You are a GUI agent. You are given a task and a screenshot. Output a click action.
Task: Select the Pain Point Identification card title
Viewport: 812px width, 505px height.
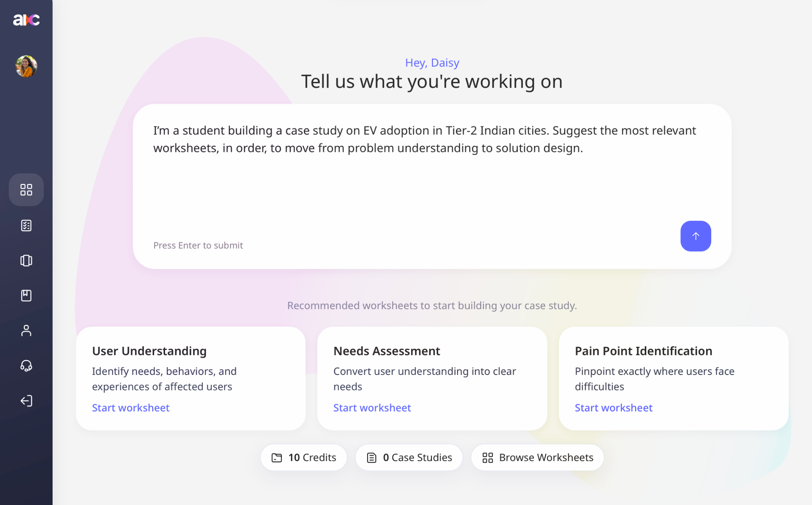(644, 351)
